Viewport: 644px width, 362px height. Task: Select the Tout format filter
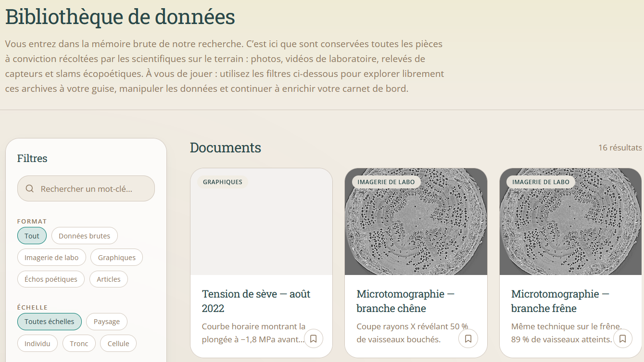tap(32, 236)
